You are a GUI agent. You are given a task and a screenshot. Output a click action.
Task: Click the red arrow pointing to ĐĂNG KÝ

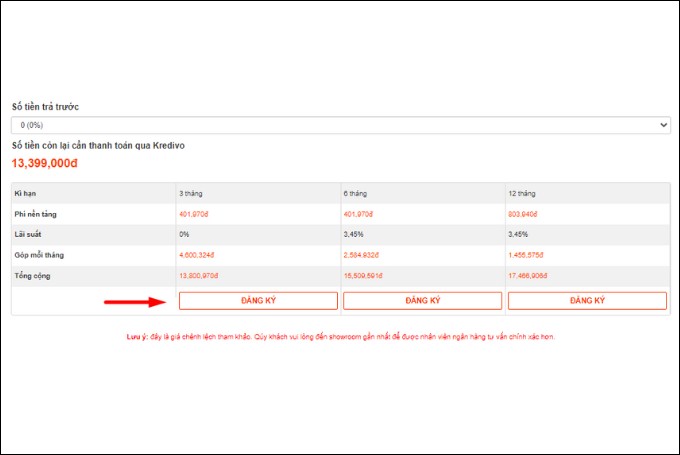[x=135, y=302]
